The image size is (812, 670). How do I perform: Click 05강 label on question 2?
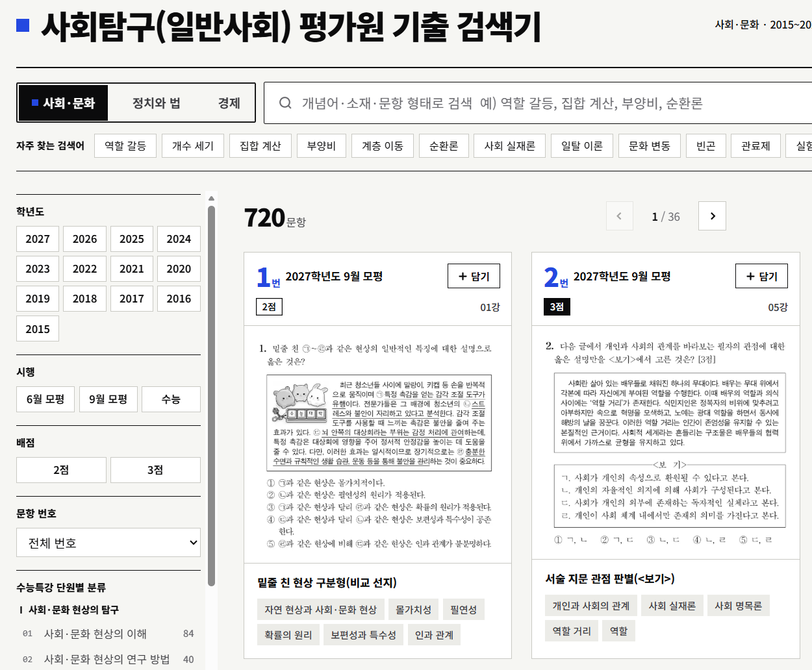coord(778,307)
